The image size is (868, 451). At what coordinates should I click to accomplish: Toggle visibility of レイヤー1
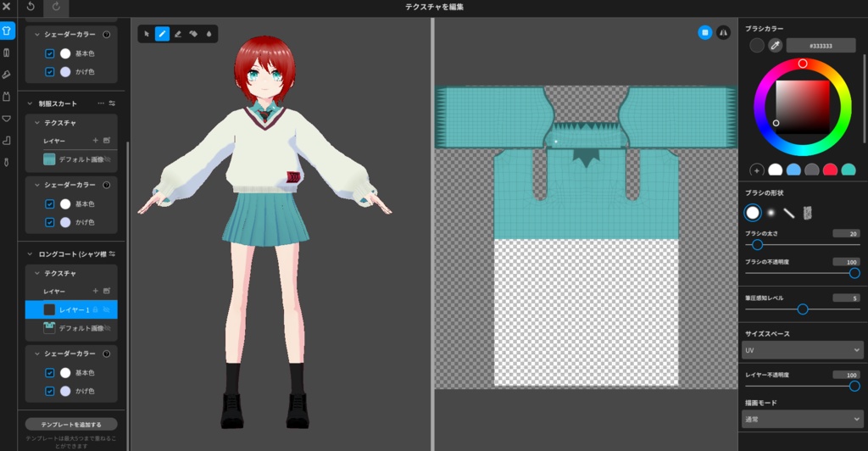107,310
